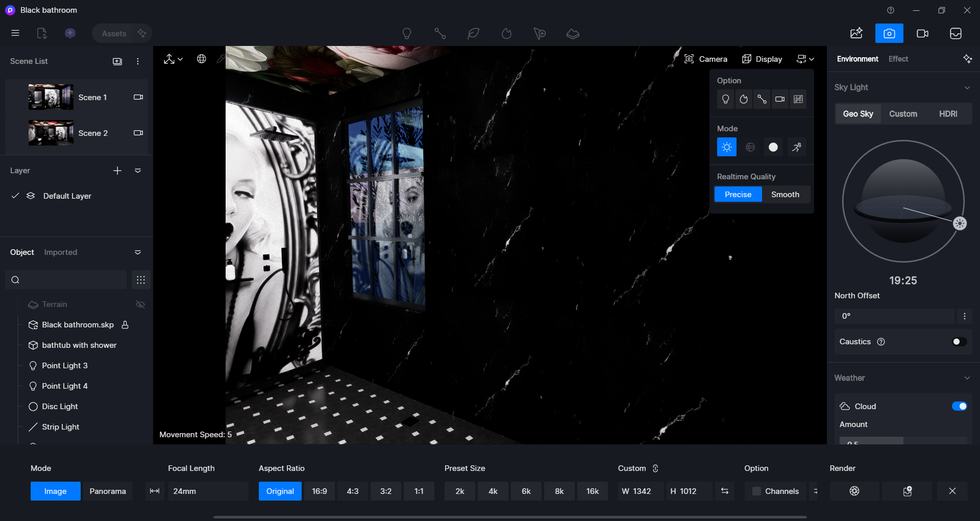The image size is (980, 521).
Task: Select the white sphere clay Mode
Action: point(773,147)
